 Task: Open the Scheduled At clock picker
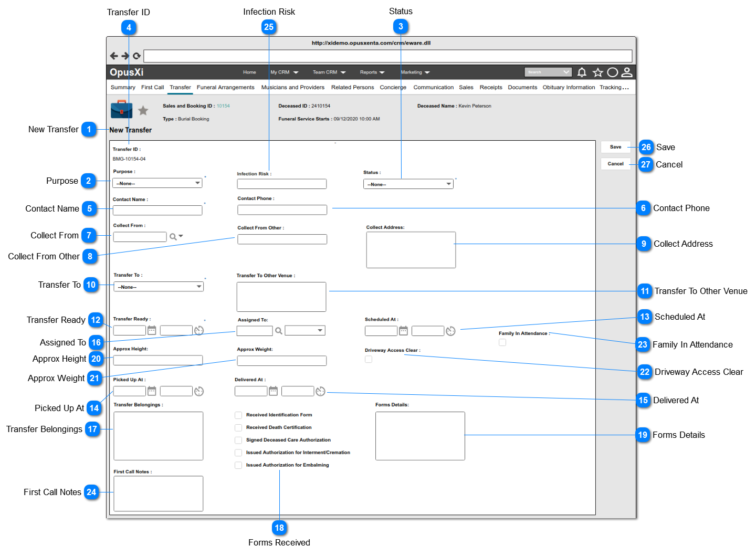(x=450, y=331)
